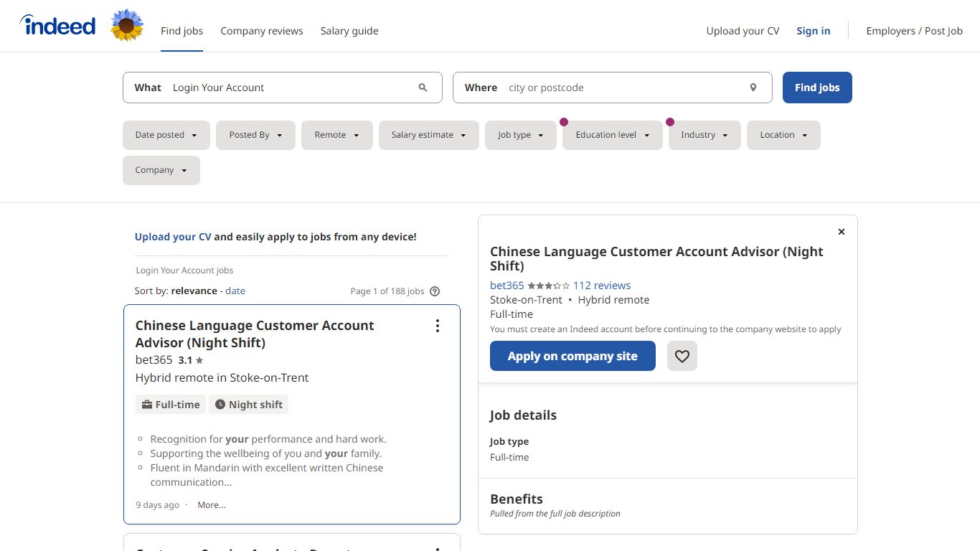Sort results by date
This screenshot has width=980, height=551.
coord(235,291)
